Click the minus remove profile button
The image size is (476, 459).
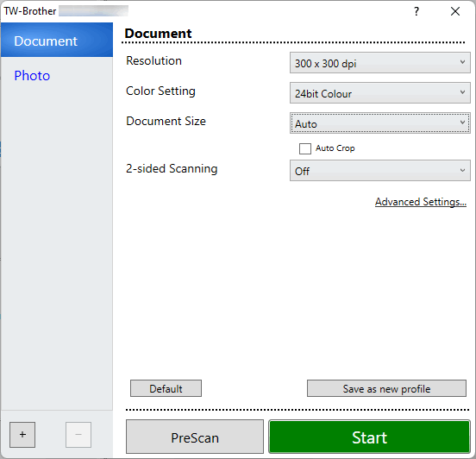(x=78, y=434)
